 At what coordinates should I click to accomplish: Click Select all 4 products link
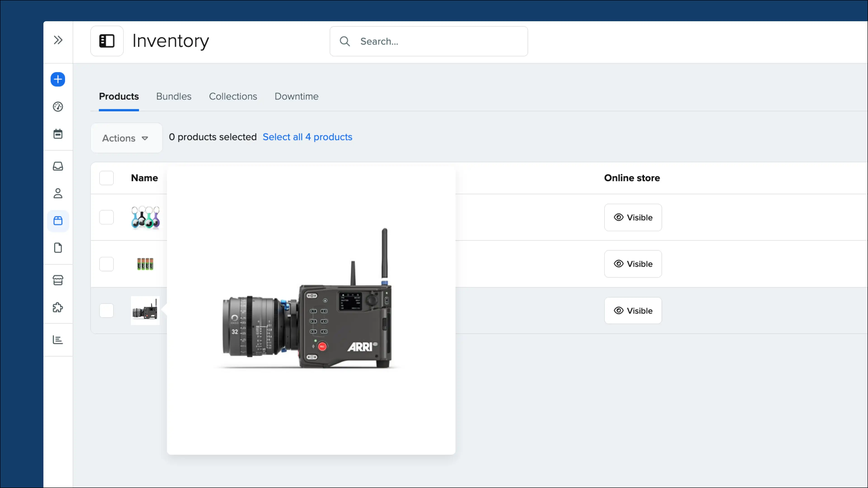[x=307, y=137]
